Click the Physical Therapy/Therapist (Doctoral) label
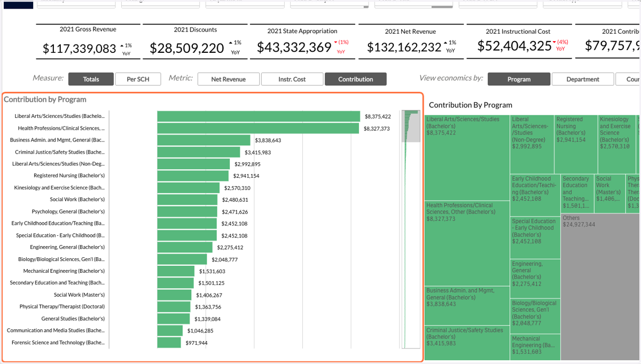Screen dimensions: 641x364 pos(62,307)
